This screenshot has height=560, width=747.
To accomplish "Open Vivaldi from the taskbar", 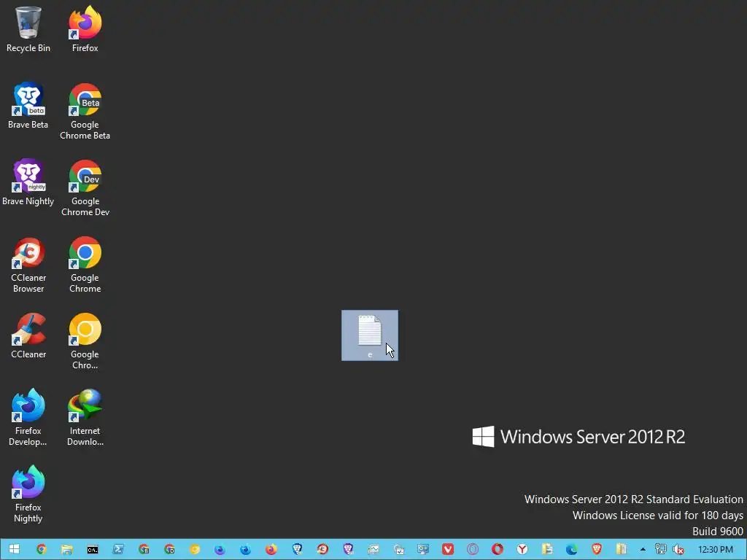I will [448, 550].
